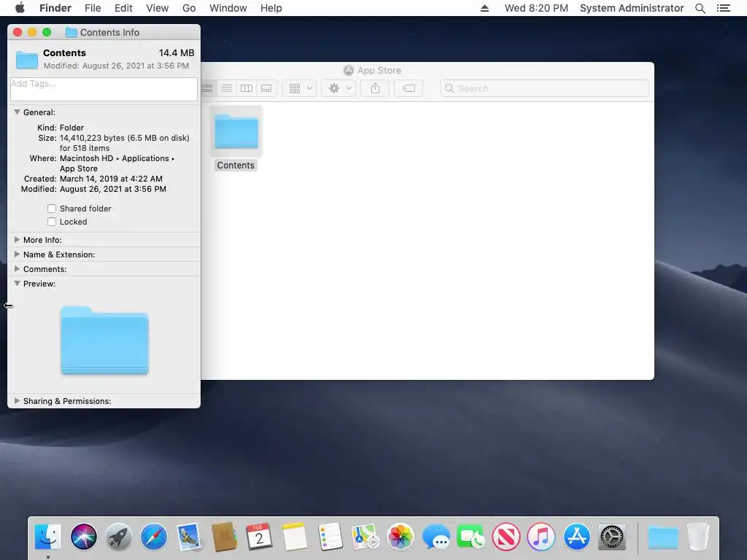Open Calendar icon in Dock
Viewport: 747px width, 560px height.
pos(260,537)
